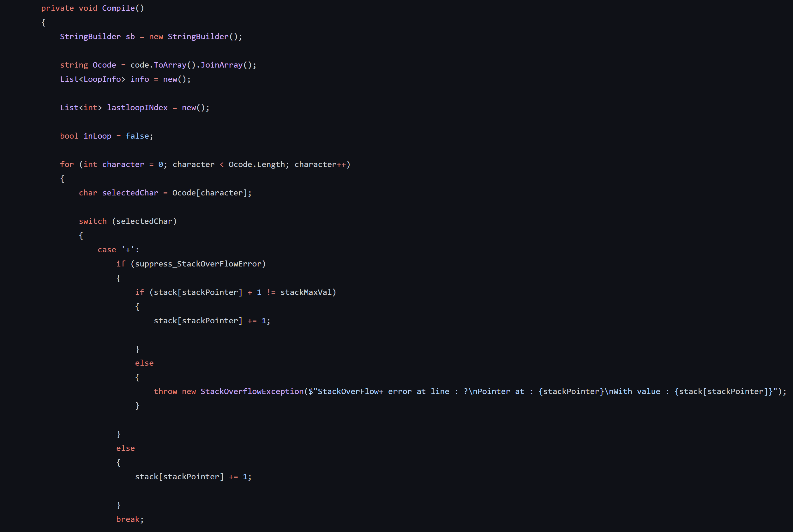This screenshot has width=793, height=532.
Task: Click the 'bool inLoop = false;' line
Action: 106,136
